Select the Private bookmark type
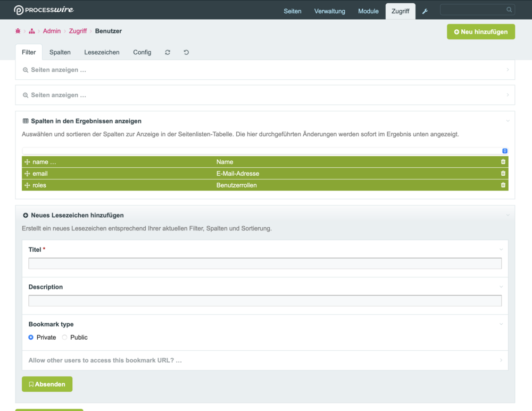532x411 pixels. pyautogui.click(x=31, y=338)
